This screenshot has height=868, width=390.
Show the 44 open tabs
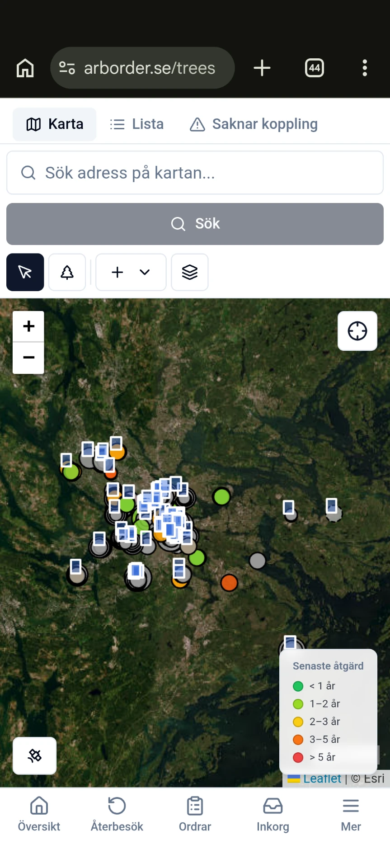315,68
